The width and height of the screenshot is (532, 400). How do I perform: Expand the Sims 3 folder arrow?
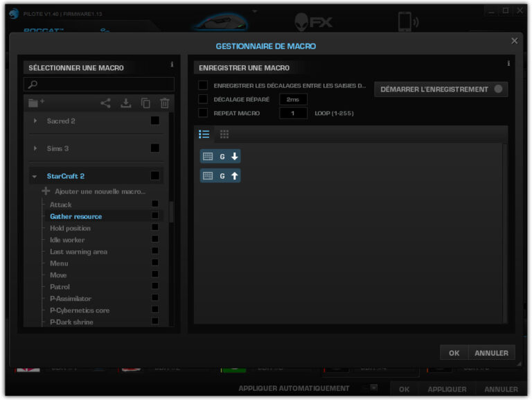point(35,148)
